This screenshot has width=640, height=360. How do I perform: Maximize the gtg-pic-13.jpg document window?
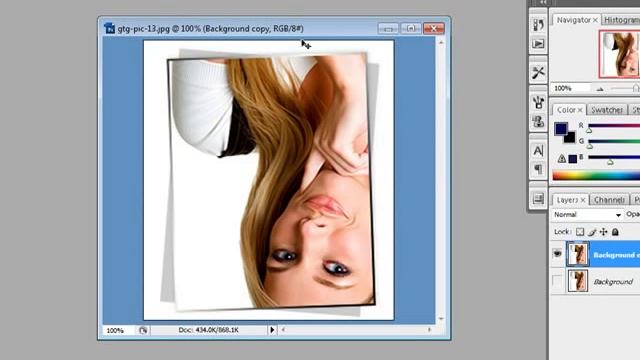(411, 28)
